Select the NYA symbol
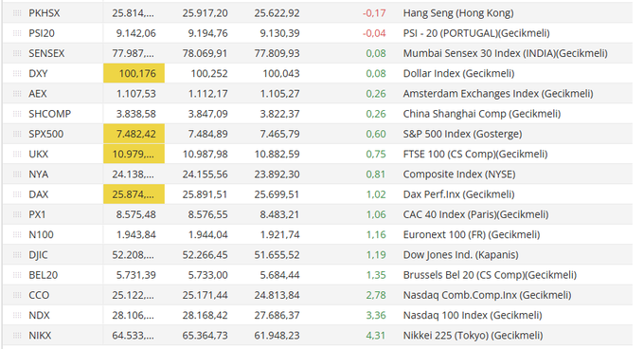Screen dimensions: 644x349 (38, 174)
